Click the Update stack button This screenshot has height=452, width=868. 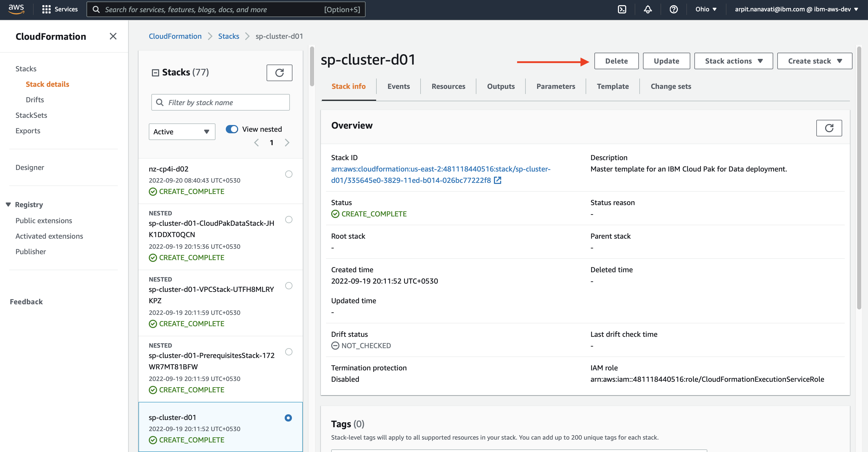[x=666, y=61]
